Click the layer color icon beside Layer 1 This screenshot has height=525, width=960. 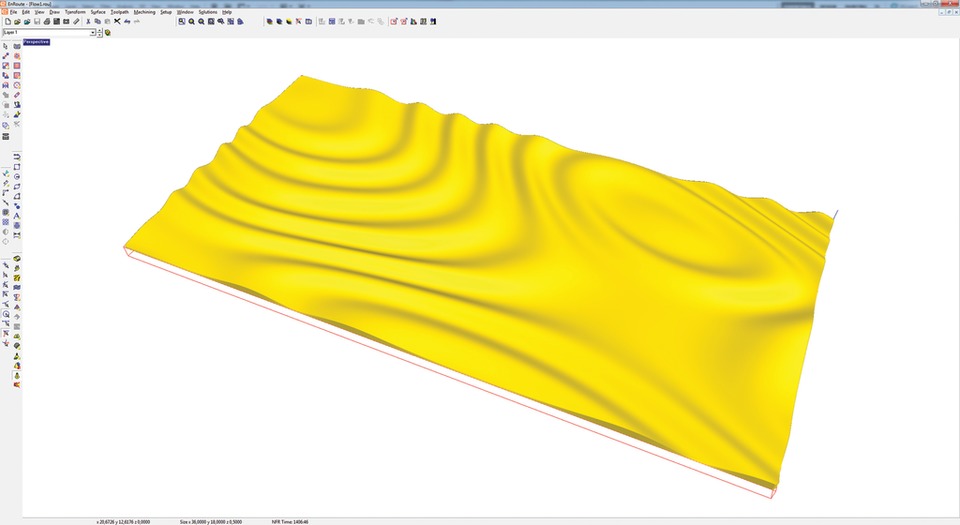pyautogui.click(x=108, y=33)
